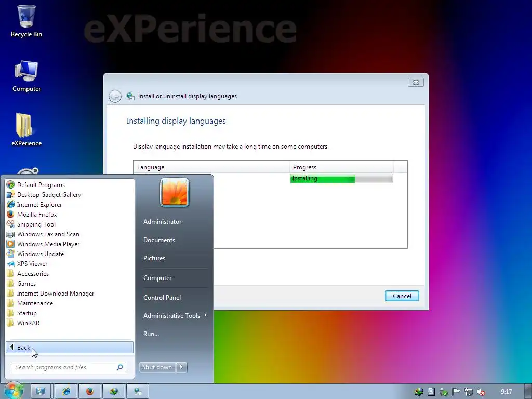This screenshot has height=399, width=532.
Task: Open Internet Explorer from the taskbar
Action: (66, 391)
